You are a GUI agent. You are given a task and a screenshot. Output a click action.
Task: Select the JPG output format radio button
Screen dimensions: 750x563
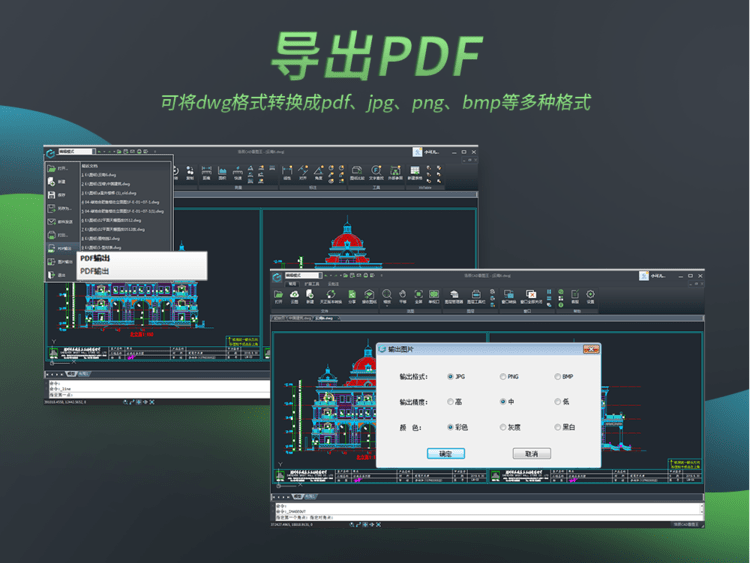(x=450, y=376)
